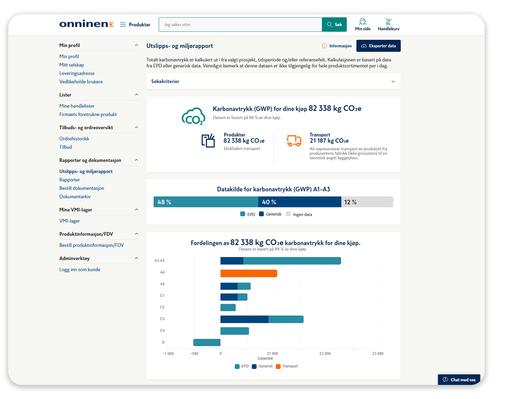Open Mine handlelister
The image size is (532, 399).
pos(77,106)
